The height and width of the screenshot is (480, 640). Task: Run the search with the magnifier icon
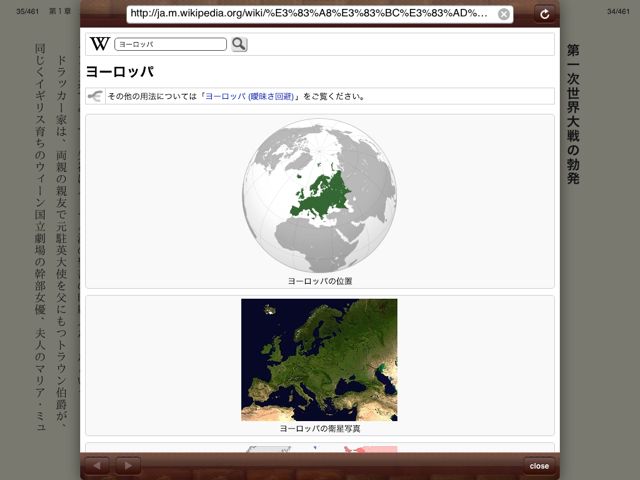239,44
